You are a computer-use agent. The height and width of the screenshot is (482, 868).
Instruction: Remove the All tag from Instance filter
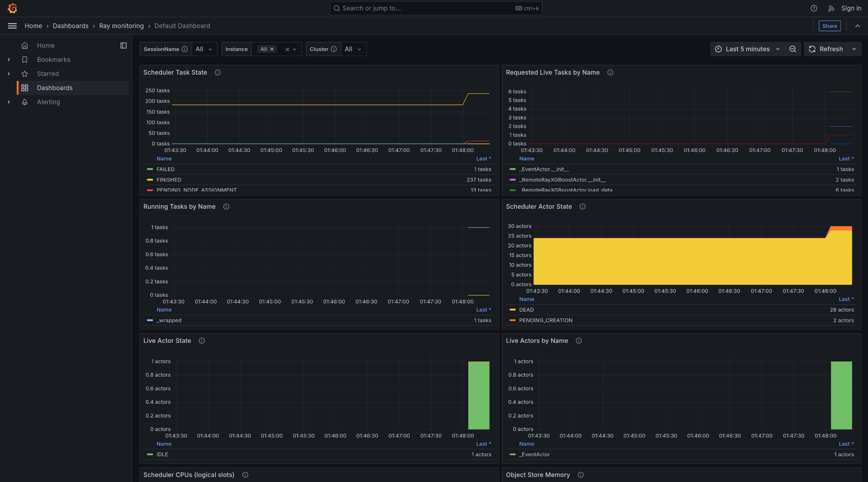272,49
